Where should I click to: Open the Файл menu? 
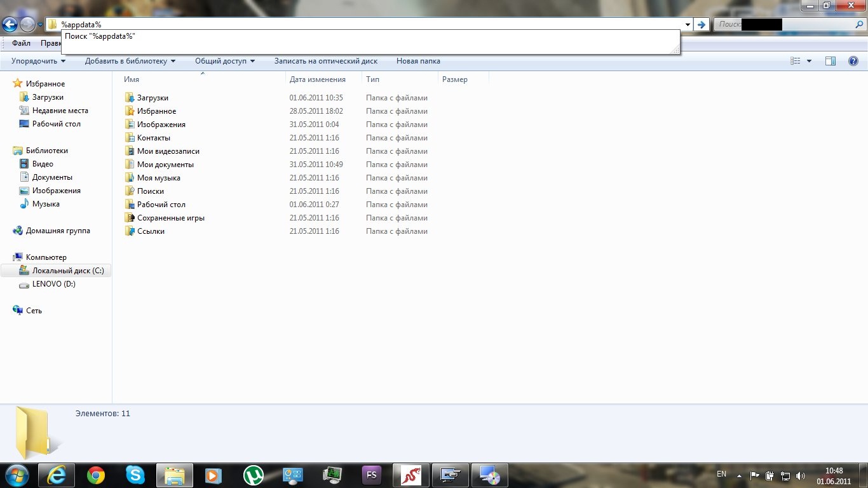[x=21, y=43]
